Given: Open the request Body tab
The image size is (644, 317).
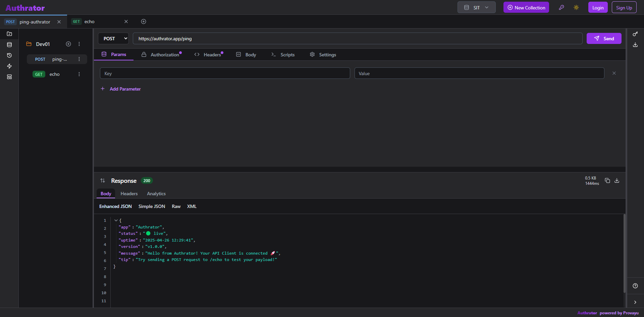Looking at the screenshot, I should tap(246, 55).
